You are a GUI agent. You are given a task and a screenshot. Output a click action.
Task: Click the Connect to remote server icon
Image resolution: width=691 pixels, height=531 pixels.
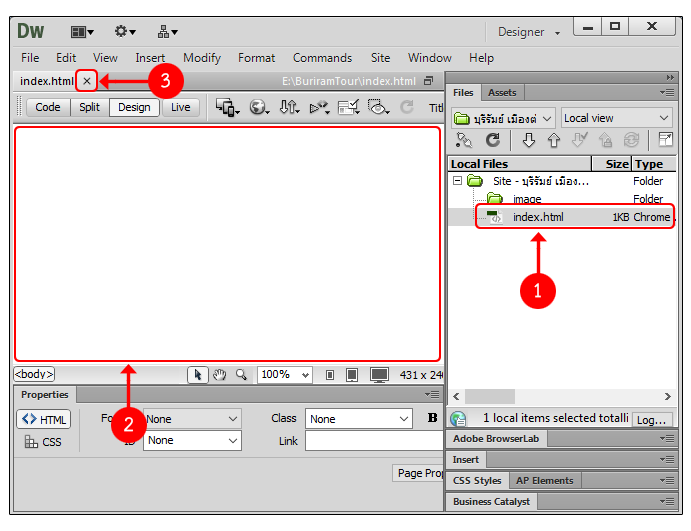tap(463, 141)
